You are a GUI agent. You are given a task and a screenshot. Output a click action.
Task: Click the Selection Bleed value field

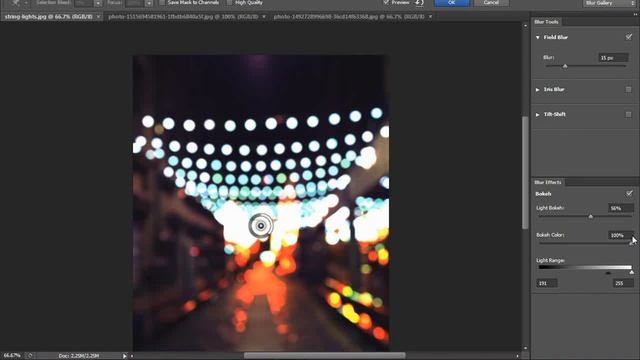pyautogui.click(x=84, y=2)
